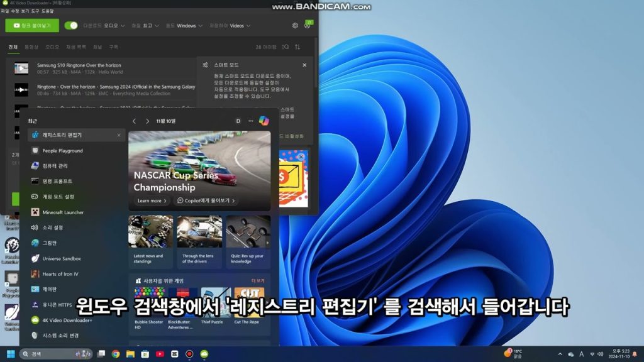Open the account icon with notification badge
The height and width of the screenshot is (362, 644).
308,25
